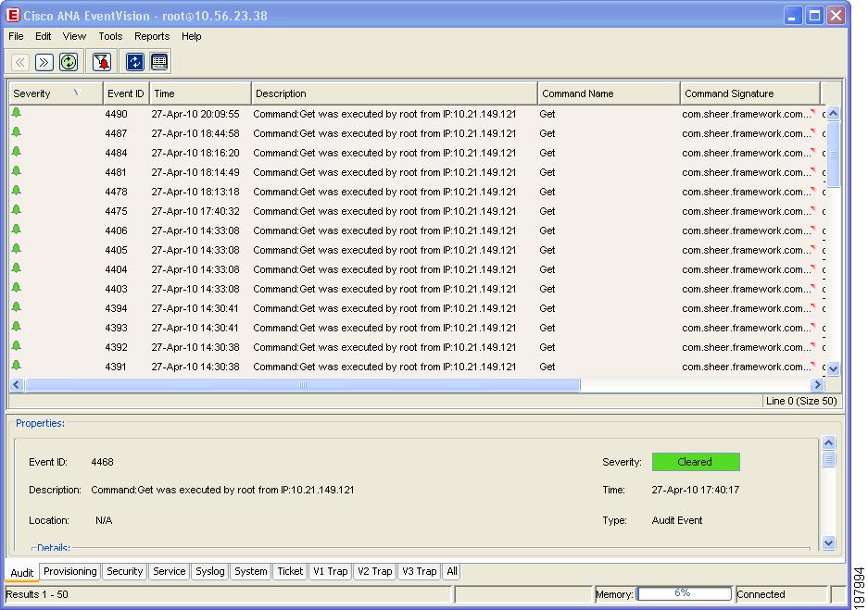868x610 pixels.
Task: Click table vertical scrollbar down arrow
Action: (x=833, y=367)
